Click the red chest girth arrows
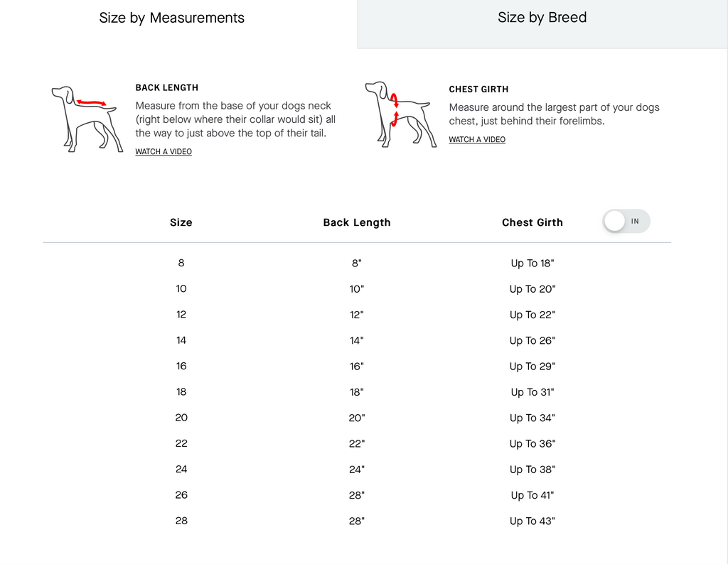 click(x=395, y=109)
